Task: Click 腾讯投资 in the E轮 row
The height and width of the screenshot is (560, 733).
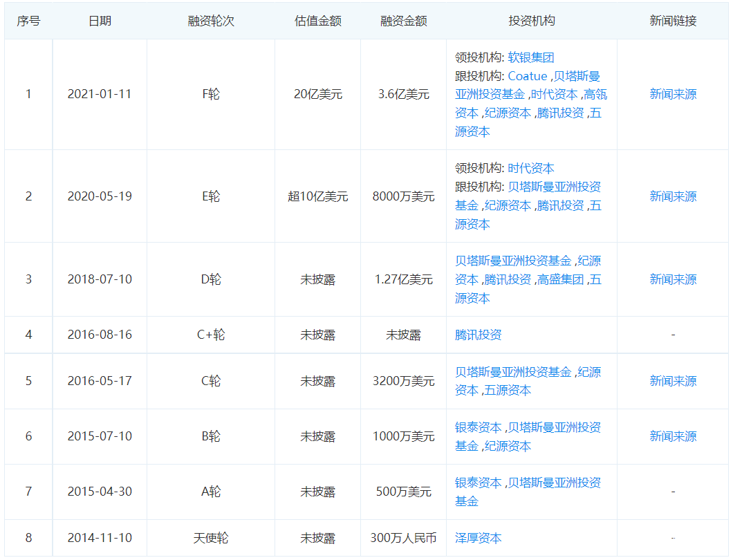Action: [561, 205]
